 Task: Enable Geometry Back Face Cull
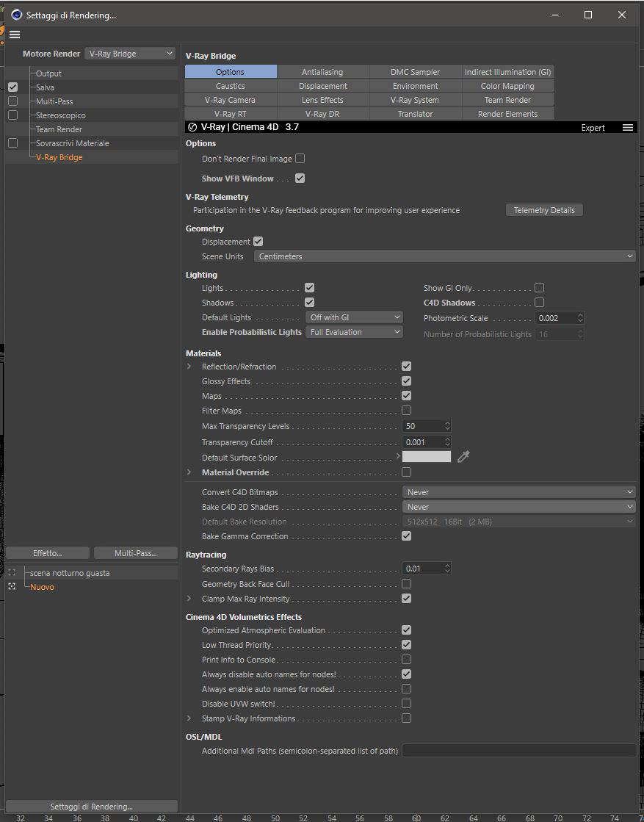click(406, 583)
